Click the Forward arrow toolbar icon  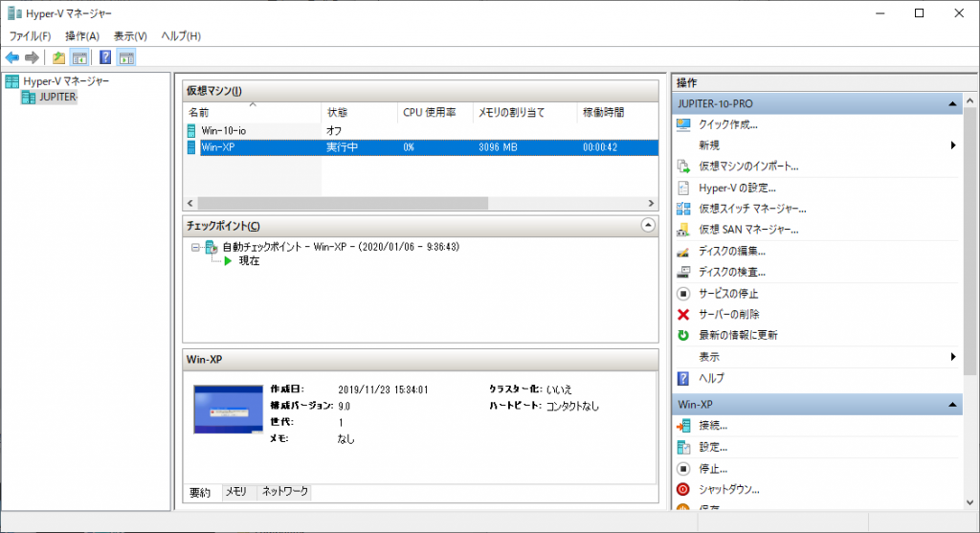[32, 58]
